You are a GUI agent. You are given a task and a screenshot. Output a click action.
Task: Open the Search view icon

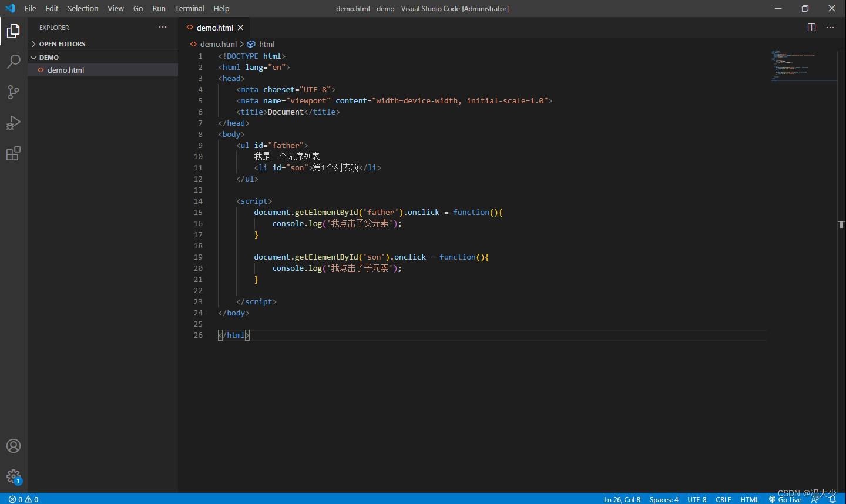pyautogui.click(x=14, y=61)
